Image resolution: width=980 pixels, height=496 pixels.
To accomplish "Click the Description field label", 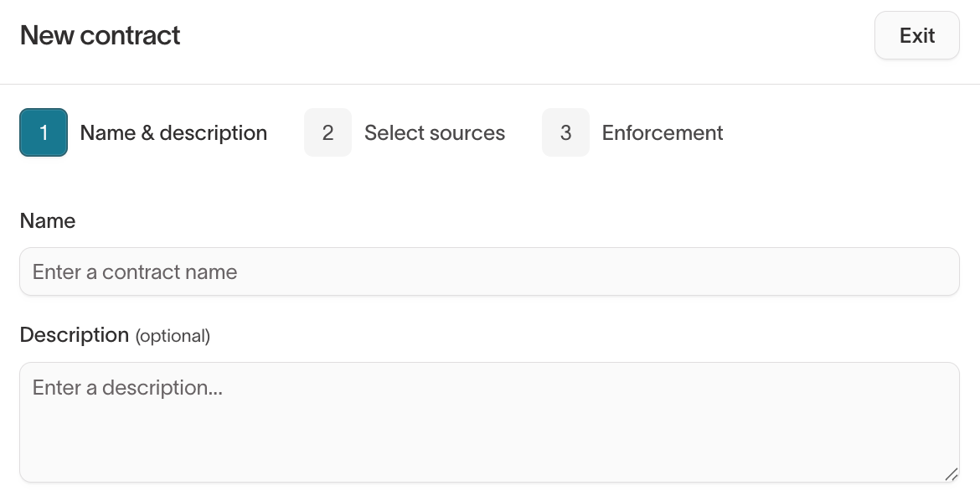I will point(75,335).
